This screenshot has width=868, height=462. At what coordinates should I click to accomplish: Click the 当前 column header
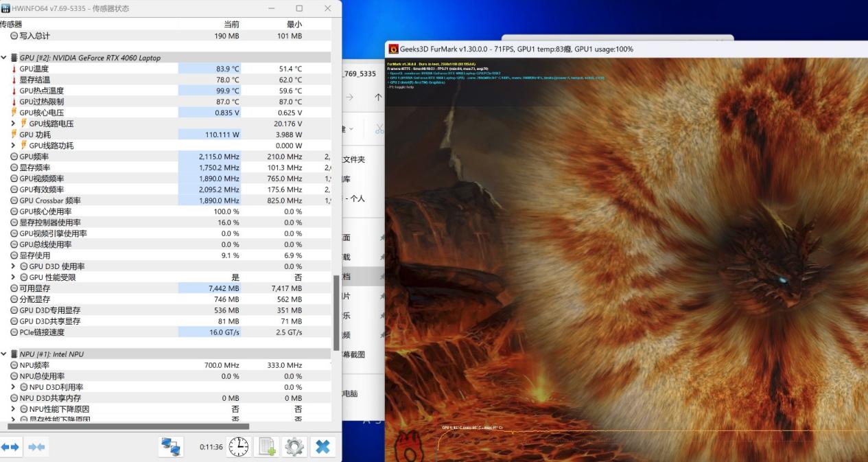pyautogui.click(x=232, y=23)
